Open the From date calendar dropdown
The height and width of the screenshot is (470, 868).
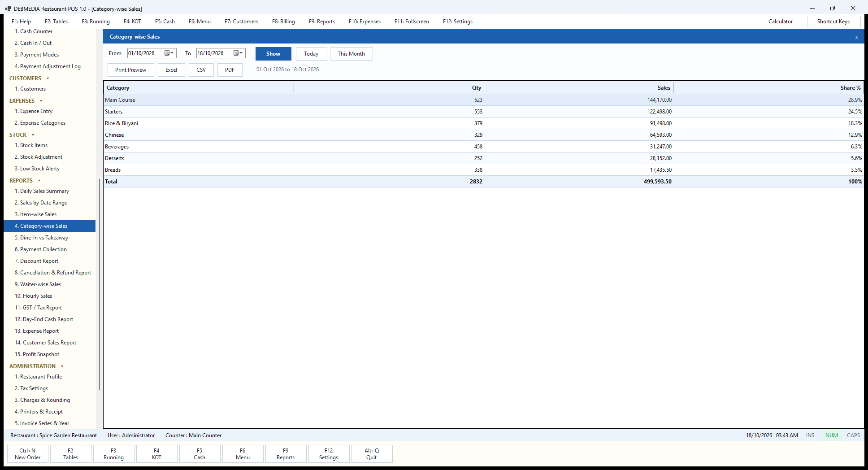[x=169, y=53]
